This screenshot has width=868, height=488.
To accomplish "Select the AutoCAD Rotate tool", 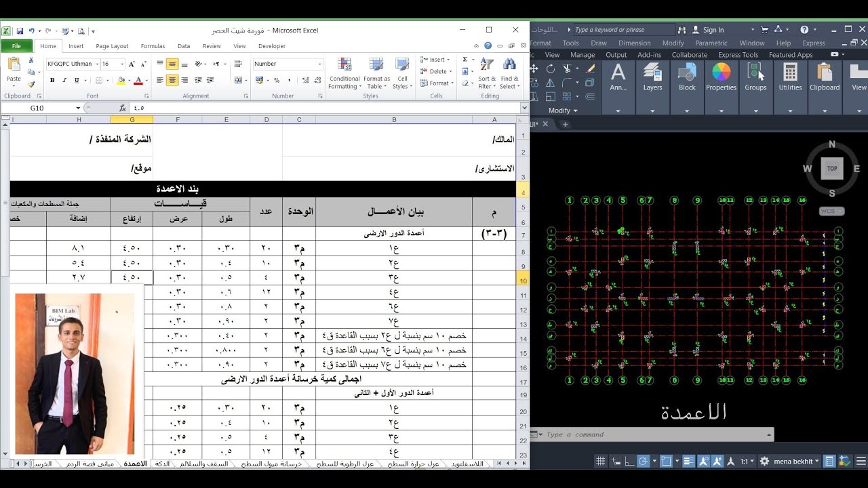I will coord(551,68).
